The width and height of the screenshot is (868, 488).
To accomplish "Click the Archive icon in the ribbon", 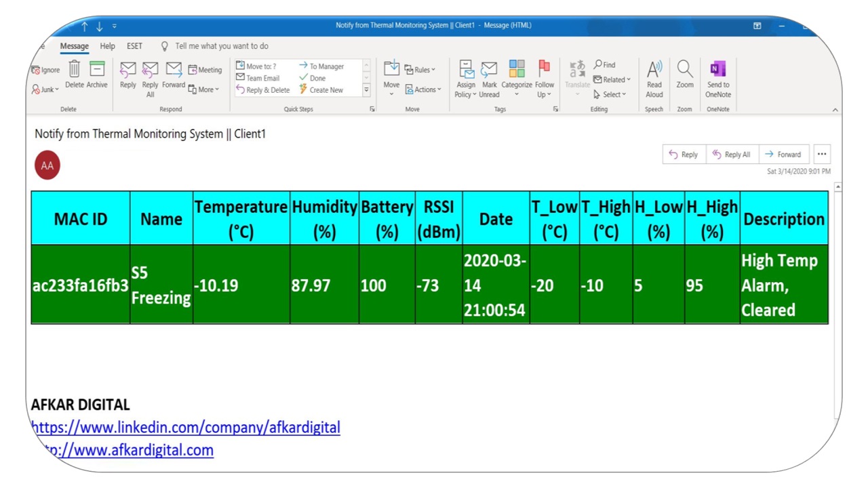I will pyautogui.click(x=97, y=70).
